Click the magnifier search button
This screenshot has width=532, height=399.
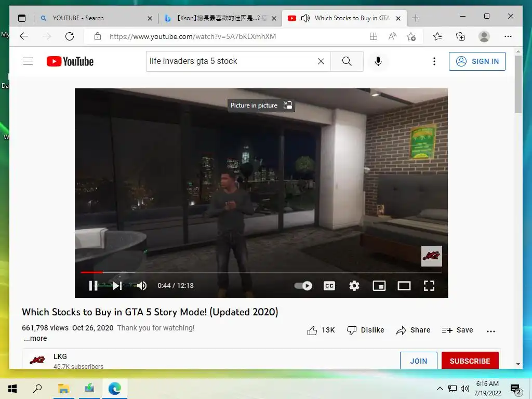click(x=347, y=61)
